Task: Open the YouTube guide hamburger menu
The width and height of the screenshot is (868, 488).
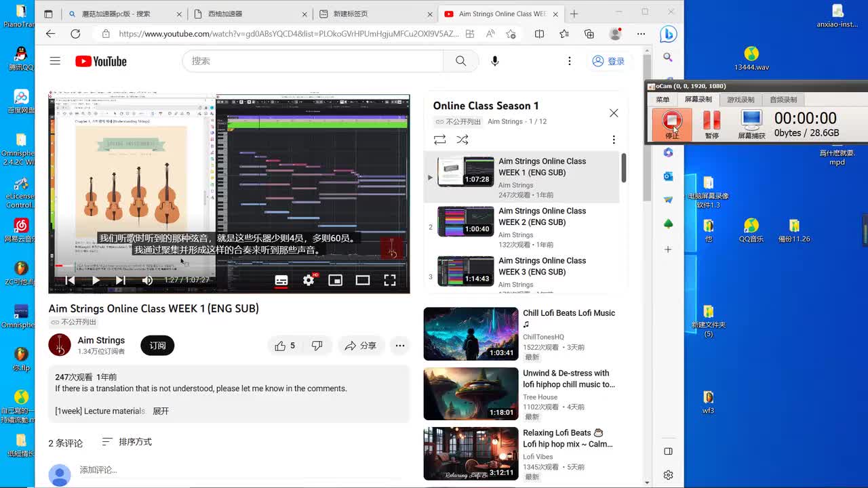Action: [x=55, y=61]
